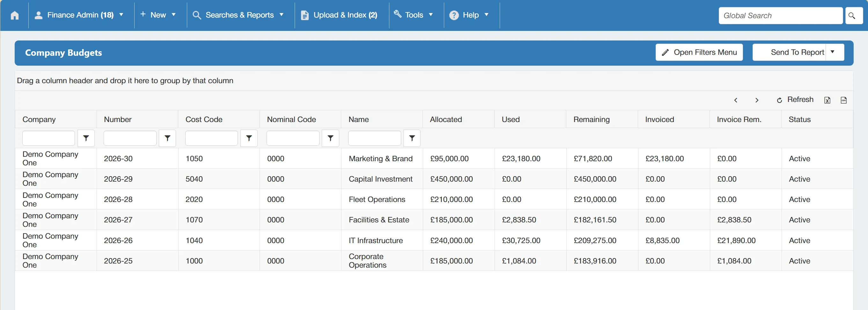The width and height of the screenshot is (868, 310).
Task: Click the Nominal Code filter funnel icon
Action: point(331,138)
